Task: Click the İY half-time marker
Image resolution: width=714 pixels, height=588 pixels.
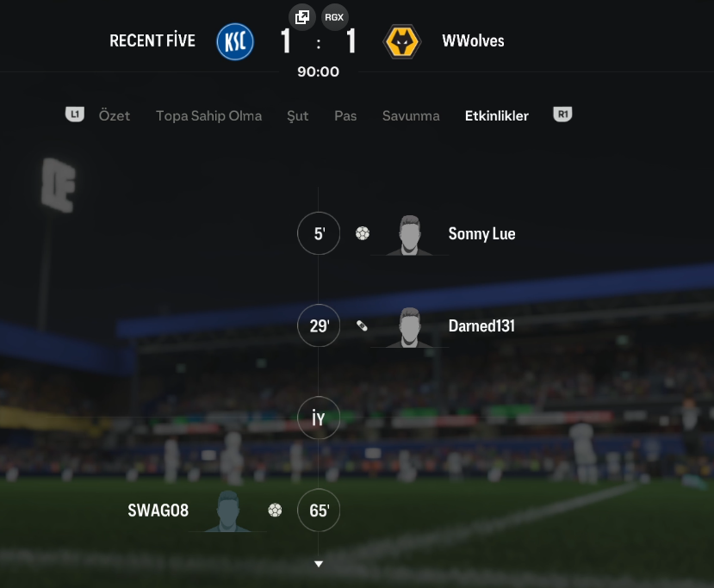Action: click(x=319, y=418)
